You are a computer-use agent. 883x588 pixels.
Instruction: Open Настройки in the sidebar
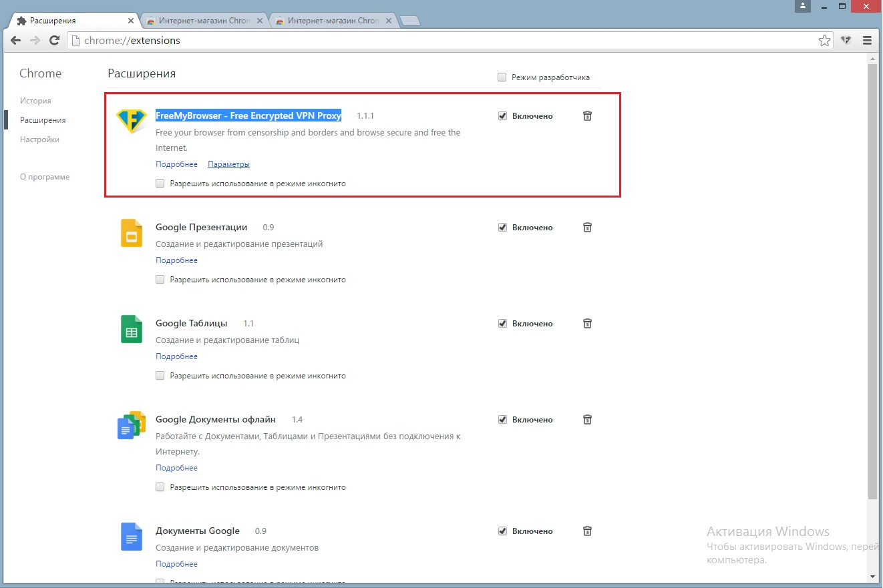[x=39, y=139]
